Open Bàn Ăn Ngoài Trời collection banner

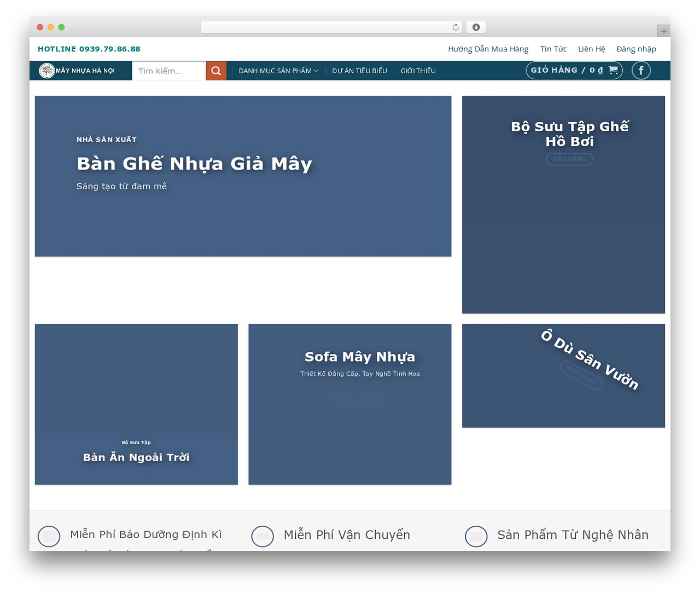click(136, 404)
